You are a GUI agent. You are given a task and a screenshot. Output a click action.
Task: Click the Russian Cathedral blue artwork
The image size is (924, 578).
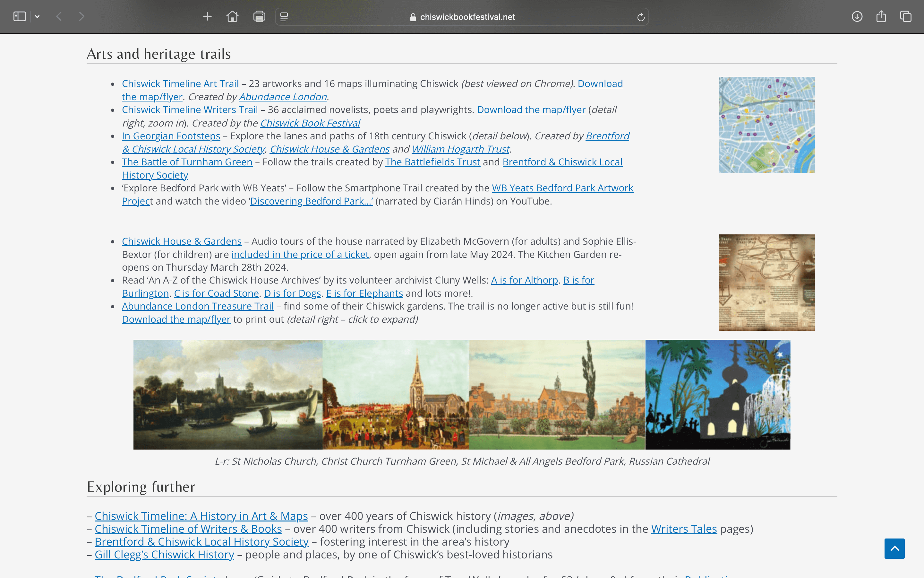click(x=718, y=395)
